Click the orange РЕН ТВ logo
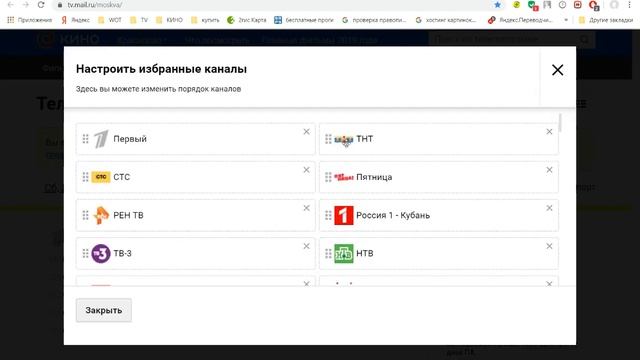The width and height of the screenshot is (640, 360). point(101,215)
